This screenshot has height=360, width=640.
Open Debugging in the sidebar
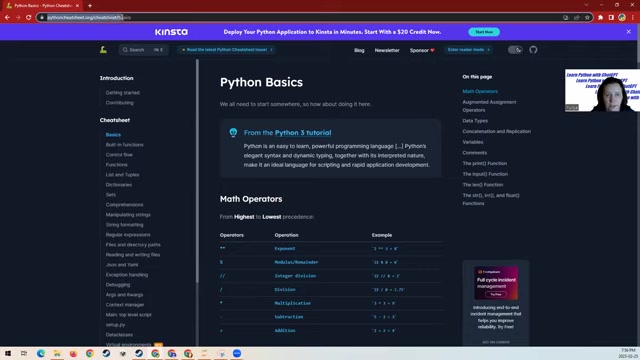point(118,285)
